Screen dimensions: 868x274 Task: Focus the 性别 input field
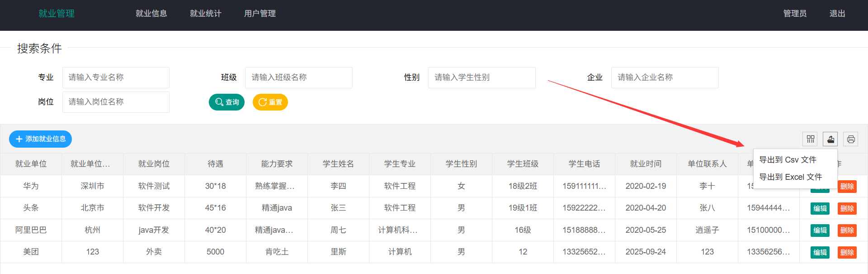click(x=482, y=77)
